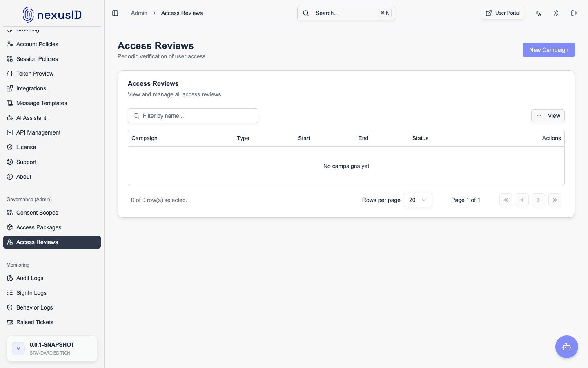Click the Actions column header
Screen dimensions: 588x368
point(552,138)
